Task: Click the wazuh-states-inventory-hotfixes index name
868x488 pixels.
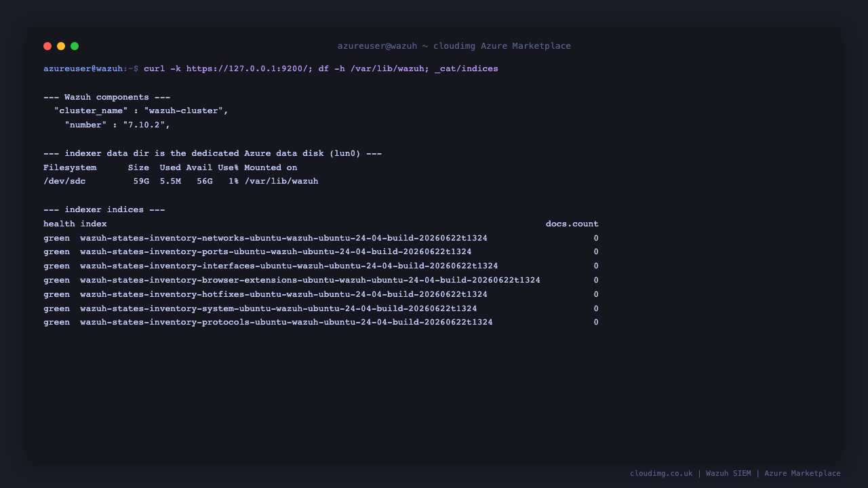Action: coord(284,294)
